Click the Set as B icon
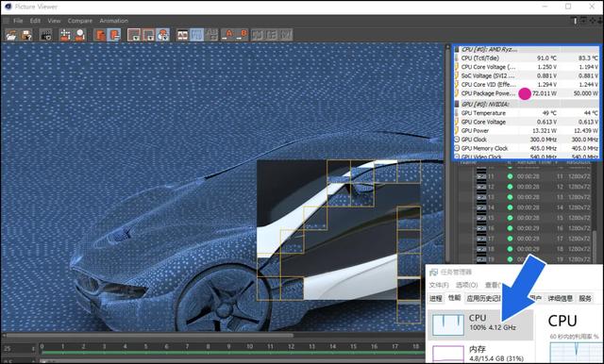 point(243,35)
